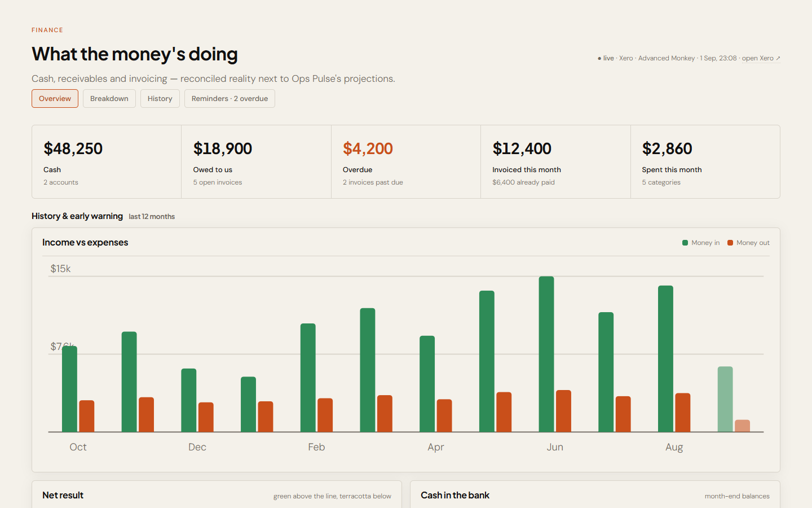Screen dimensions: 812x508
Task: Click the green Money in bar for Dec
Action: coord(189,400)
